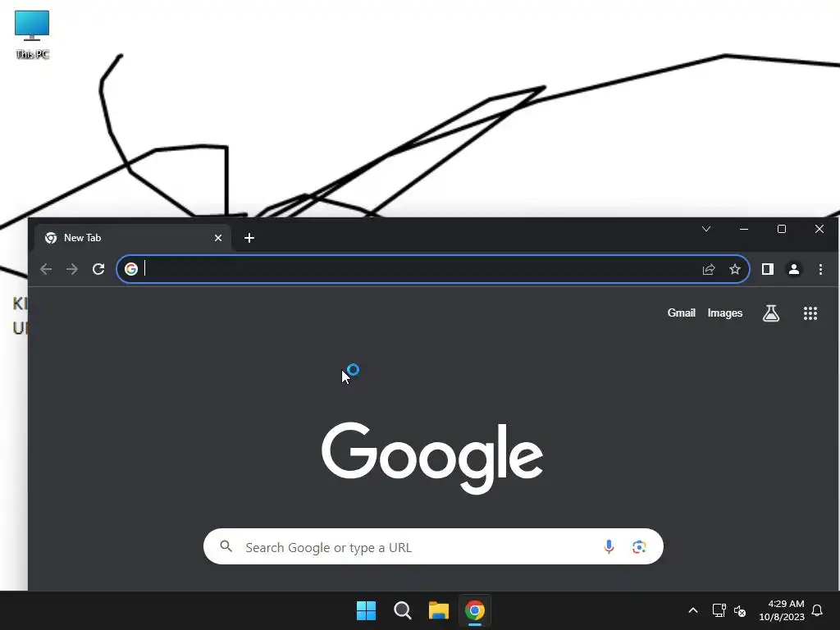
Task: Go back with the back arrow
Action: pos(46,269)
